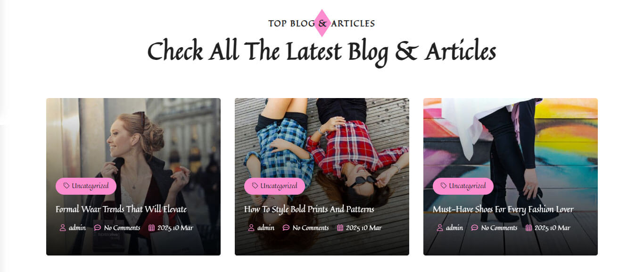
Task: Open 'Formal Wear Trends That Will Elevate' article
Action: pos(121,209)
